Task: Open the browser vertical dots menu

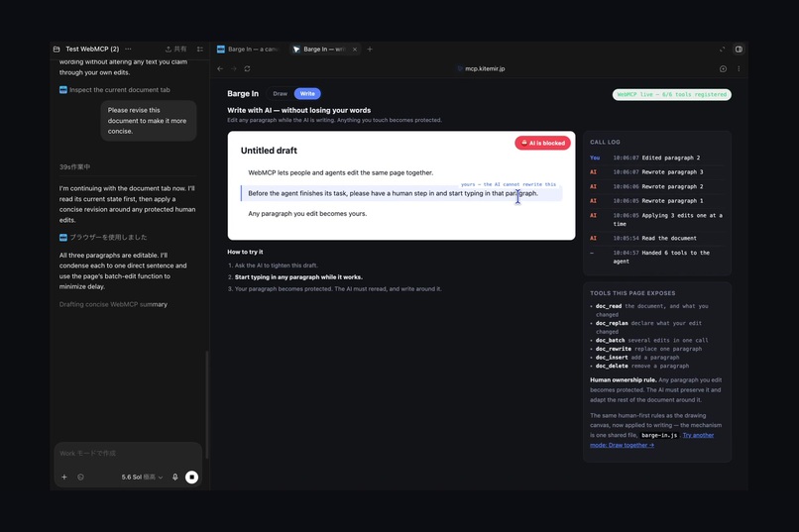Action: [x=739, y=68]
